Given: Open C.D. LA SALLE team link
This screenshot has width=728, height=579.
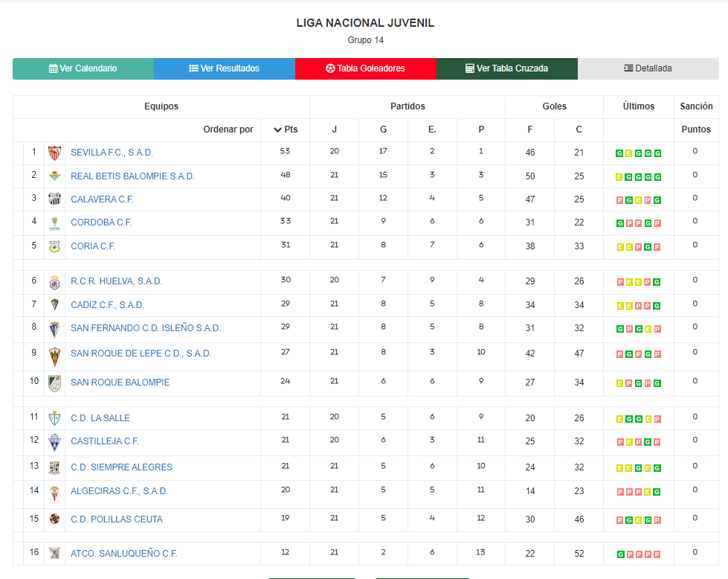Looking at the screenshot, I should 100,418.
